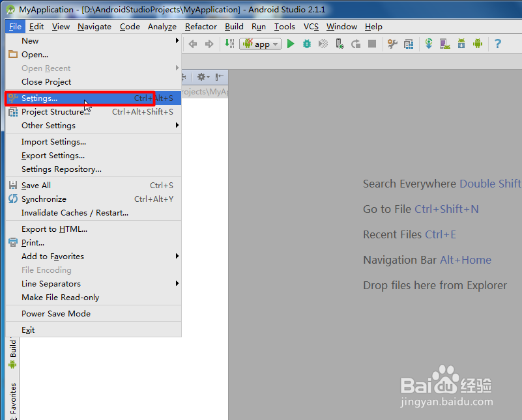Open Settings Repository... entry
This screenshot has height=420, width=522.
[x=93, y=169]
